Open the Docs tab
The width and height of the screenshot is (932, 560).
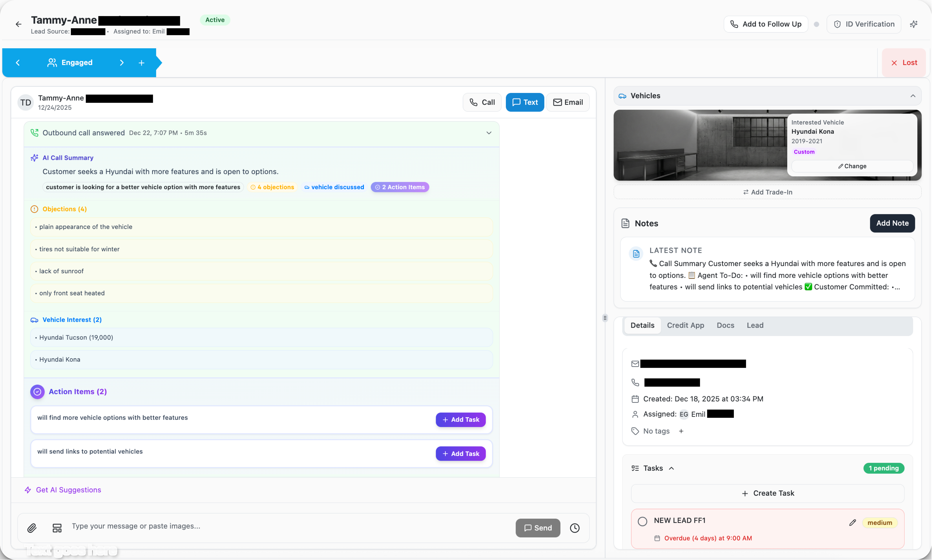coord(725,325)
